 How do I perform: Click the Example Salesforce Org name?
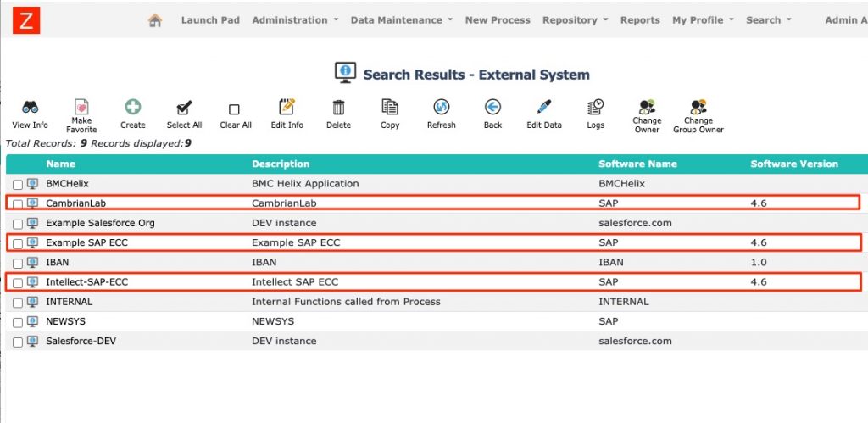[100, 223]
